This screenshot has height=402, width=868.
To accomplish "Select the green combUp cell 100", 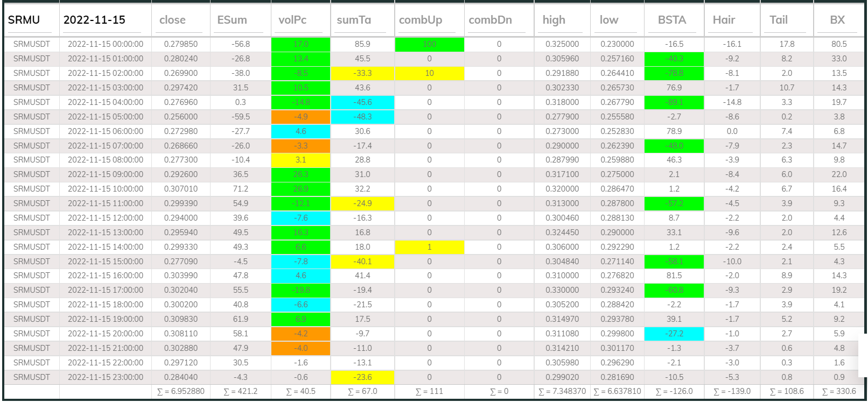I will 429,44.
